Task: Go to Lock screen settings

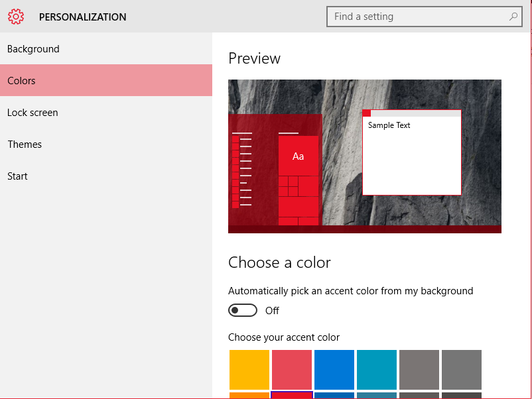Action: point(33,113)
